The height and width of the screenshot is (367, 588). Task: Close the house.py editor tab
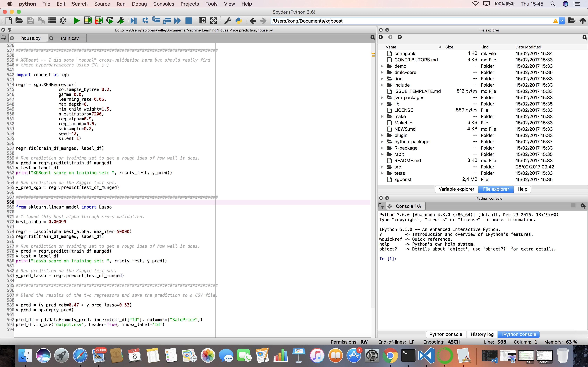pos(12,38)
